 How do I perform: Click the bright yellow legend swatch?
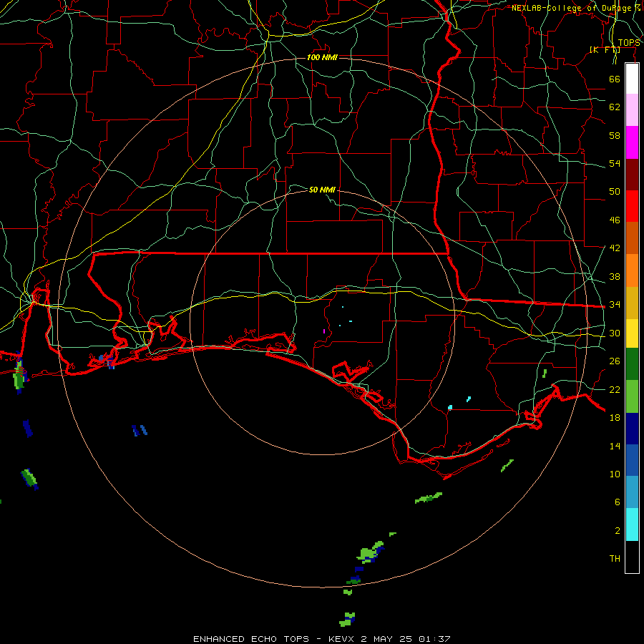(x=632, y=333)
